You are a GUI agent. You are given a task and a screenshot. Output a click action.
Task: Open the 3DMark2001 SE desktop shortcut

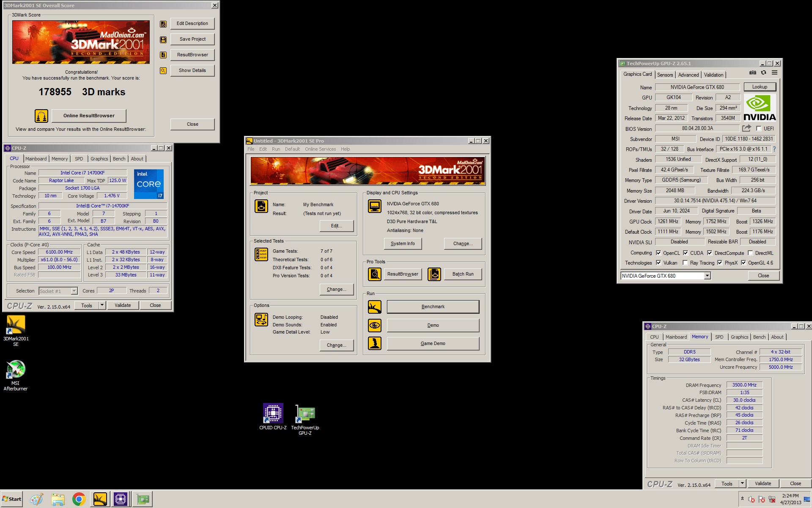tap(16, 331)
